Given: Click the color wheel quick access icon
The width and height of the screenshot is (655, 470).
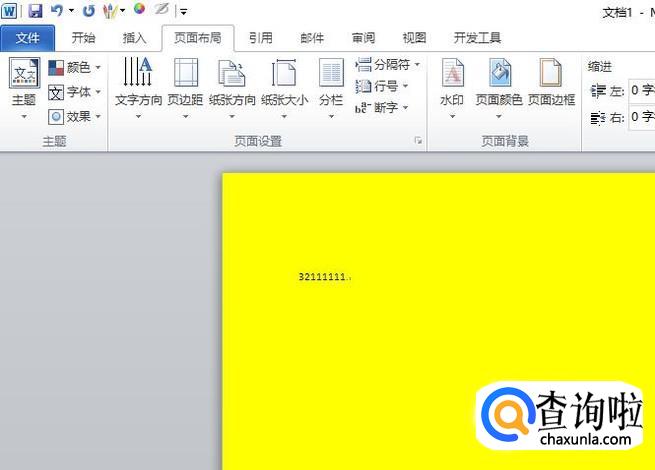Looking at the screenshot, I should 140,9.
